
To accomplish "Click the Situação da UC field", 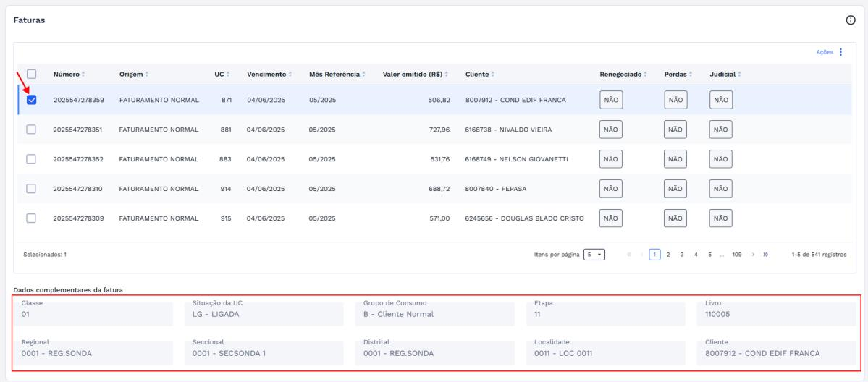I will click(264, 310).
